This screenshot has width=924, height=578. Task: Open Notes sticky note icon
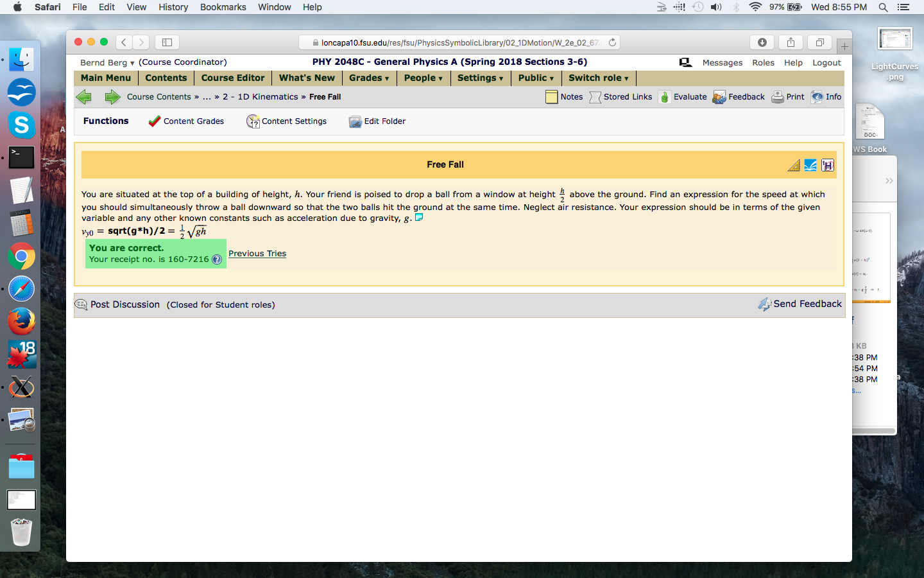point(551,97)
